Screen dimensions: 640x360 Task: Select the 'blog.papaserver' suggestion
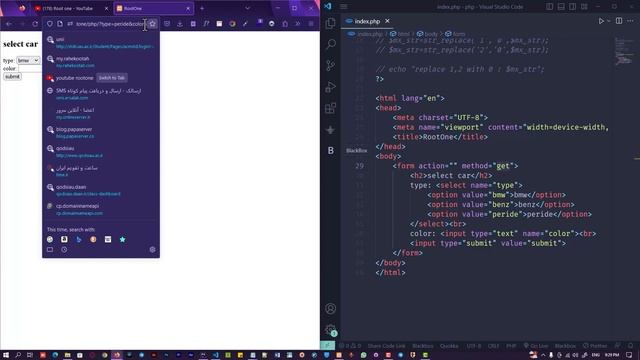pyautogui.click(x=101, y=132)
